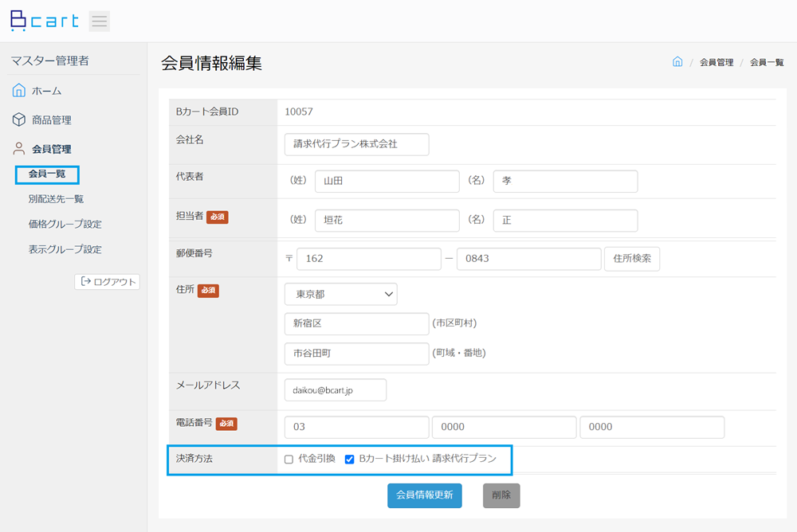Viewport: 797px width, 532px height.
Task: Uncheck Bカート掛け払い 請求代行プラン checkbox
Action: 349,460
